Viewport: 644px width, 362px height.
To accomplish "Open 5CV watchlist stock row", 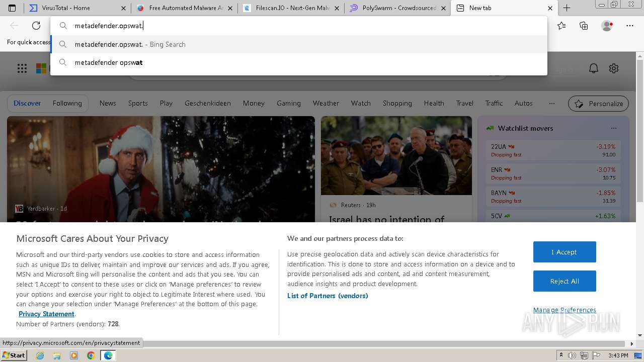I will 553,216.
